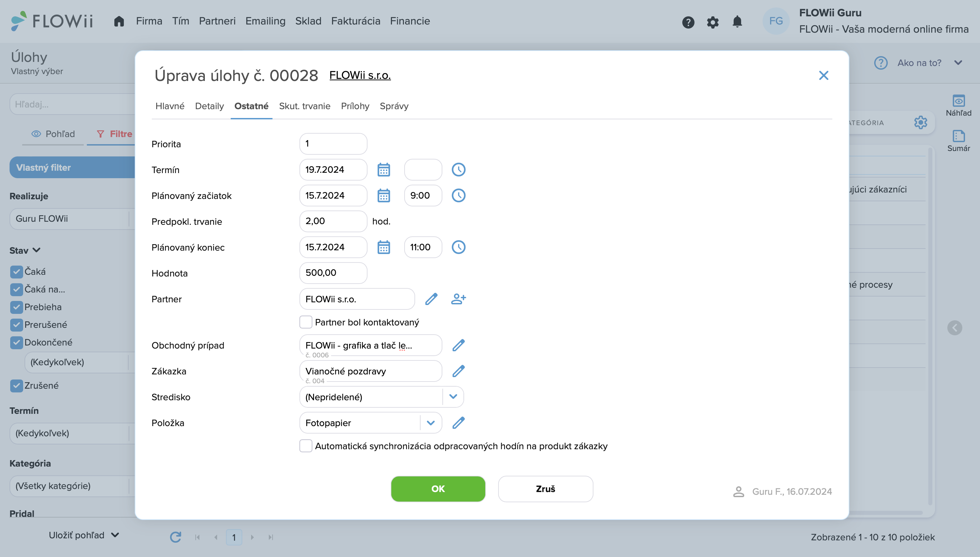Close the Úprava úlohy dialog
The image size is (980, 557).
823,75
